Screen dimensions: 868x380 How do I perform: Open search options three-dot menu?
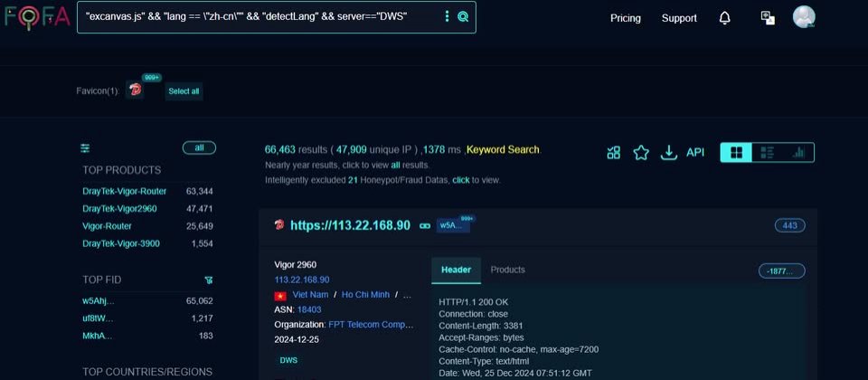click(x=447, y=16)
